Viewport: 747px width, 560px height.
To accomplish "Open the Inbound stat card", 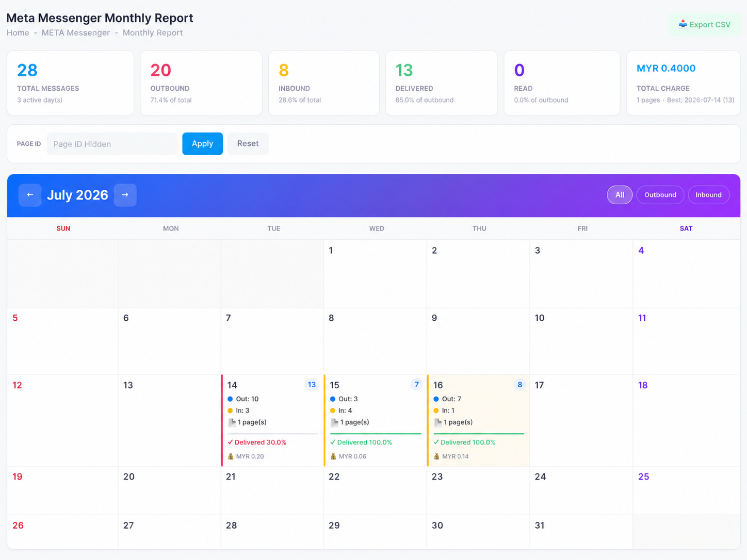I will click(x=324, y=83).
